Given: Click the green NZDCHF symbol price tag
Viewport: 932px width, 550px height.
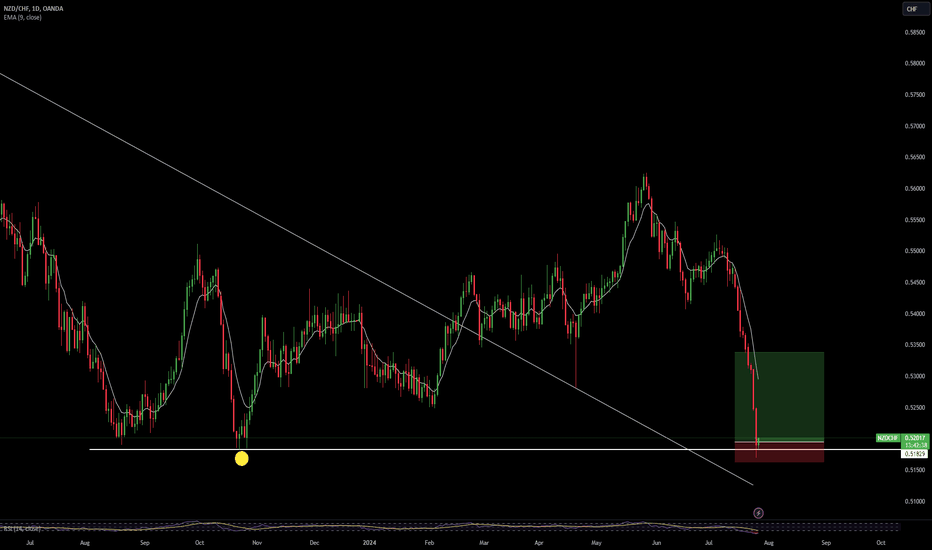Looking at the screenshot, I should point(888,438).
